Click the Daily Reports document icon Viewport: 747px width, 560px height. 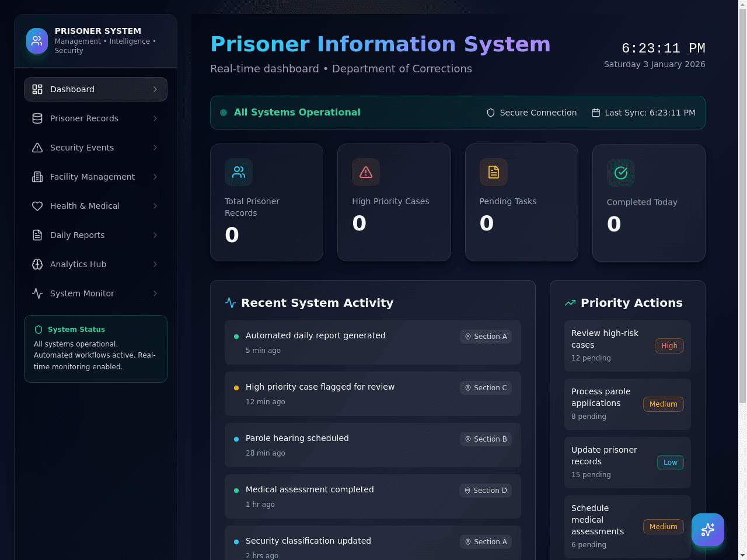coord(37,235)
